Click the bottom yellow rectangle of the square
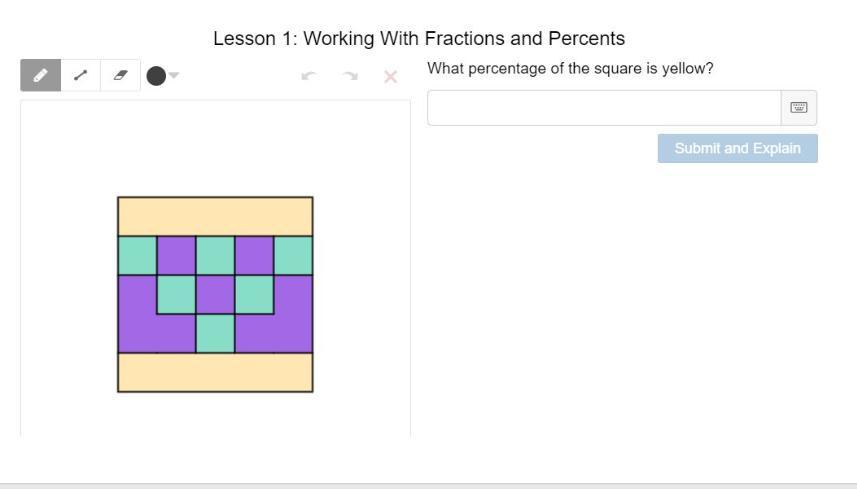Image resolution: width=857 pixels, height=489 pixels. (215, 372)
